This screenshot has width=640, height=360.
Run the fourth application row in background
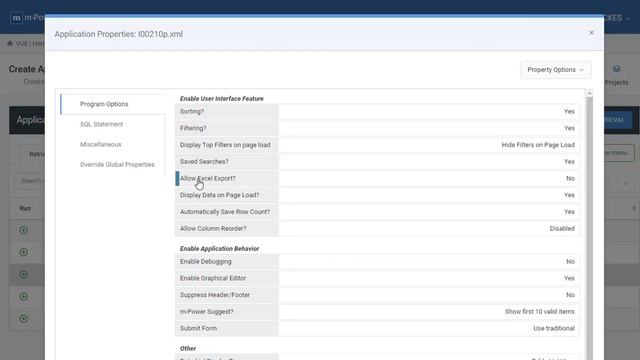click(24, 296)
